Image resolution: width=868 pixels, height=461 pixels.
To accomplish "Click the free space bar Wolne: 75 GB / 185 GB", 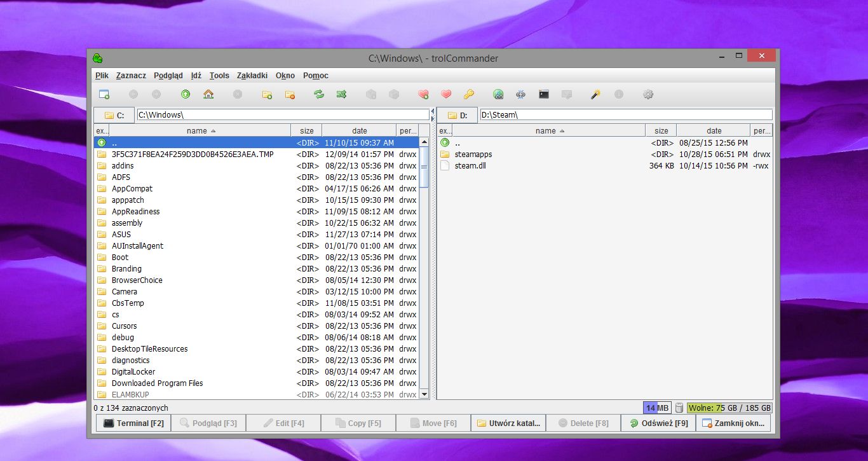I will [x=730, y=408].
